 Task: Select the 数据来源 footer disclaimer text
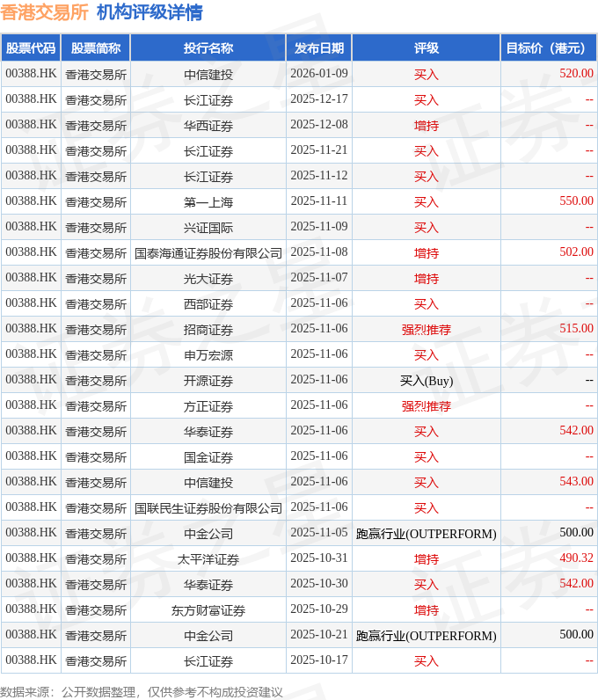pos(141,691)
